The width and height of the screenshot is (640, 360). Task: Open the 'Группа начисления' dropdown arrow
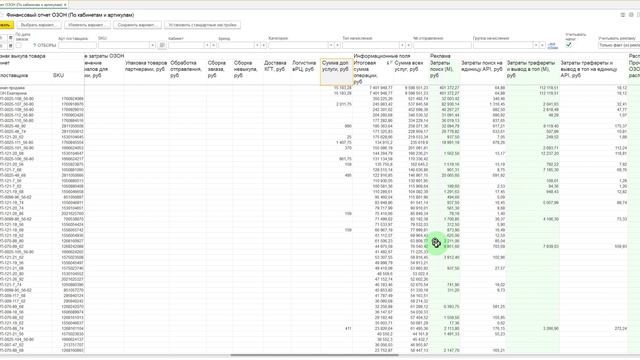click(x=536, y=45)
